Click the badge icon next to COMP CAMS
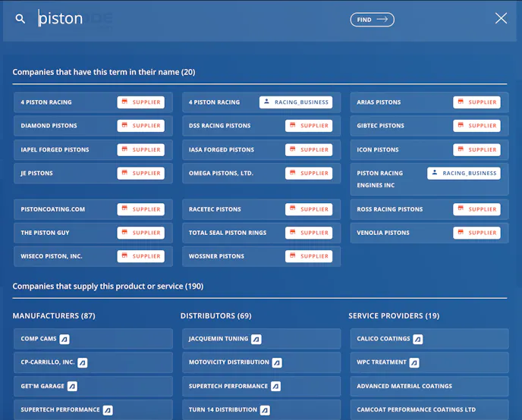The image size is (522, 420). (x=65, y=339)
